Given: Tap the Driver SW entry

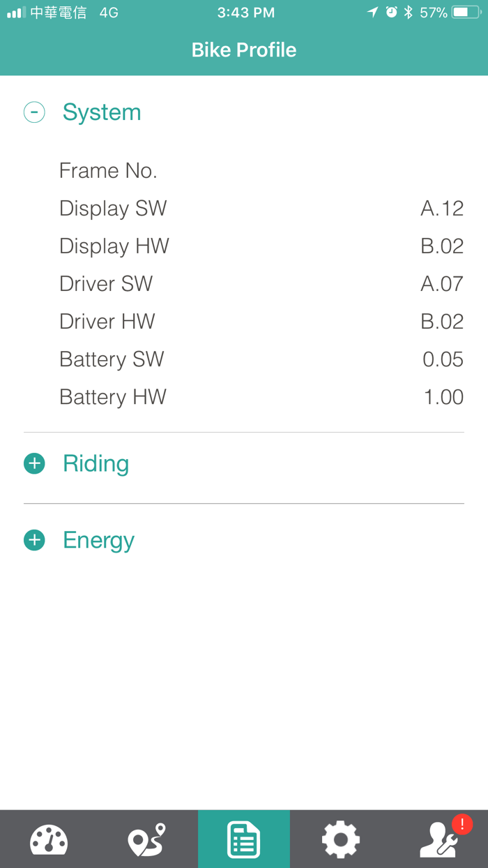Looking at the screenshot, I should pyautogui.click(x=105, y=283).
